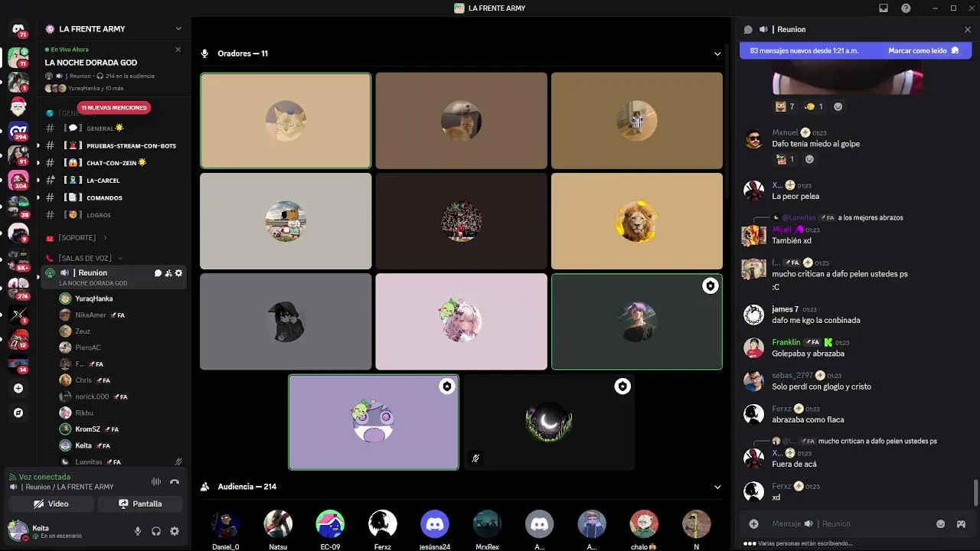Click sebas_2797 username in chat
Viewport: 980px width, 551px height.
(792, 375)
